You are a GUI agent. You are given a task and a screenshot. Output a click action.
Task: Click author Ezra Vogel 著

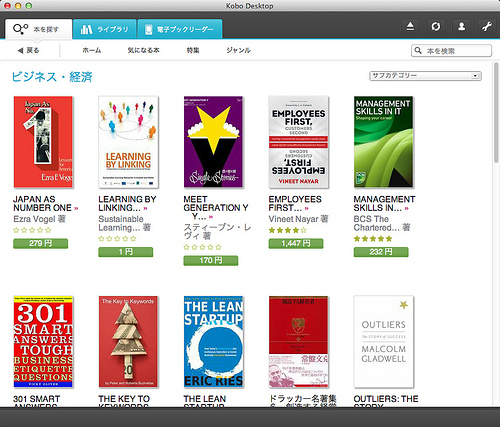tap(40, 219)
